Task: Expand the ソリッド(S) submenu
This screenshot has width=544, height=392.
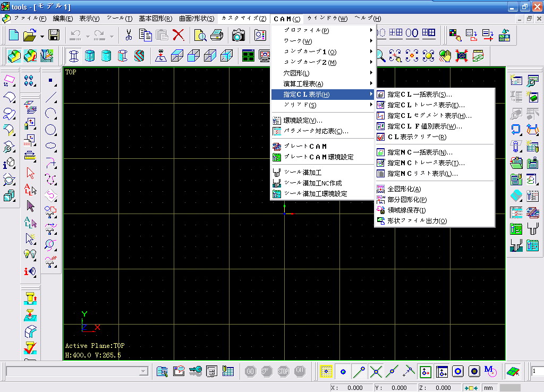Action: point(322,105)
